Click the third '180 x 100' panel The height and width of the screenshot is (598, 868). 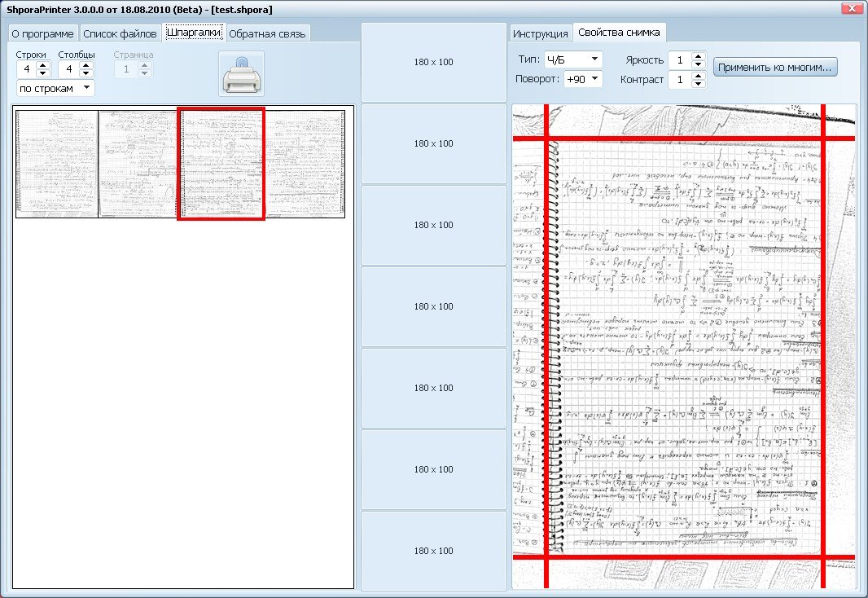(434, 225)
